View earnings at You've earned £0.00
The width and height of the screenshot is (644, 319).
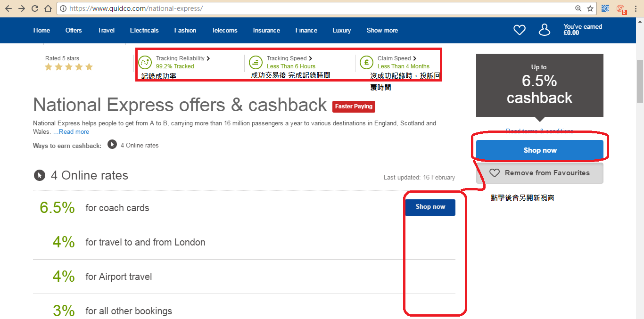click(x=583, y=30)
